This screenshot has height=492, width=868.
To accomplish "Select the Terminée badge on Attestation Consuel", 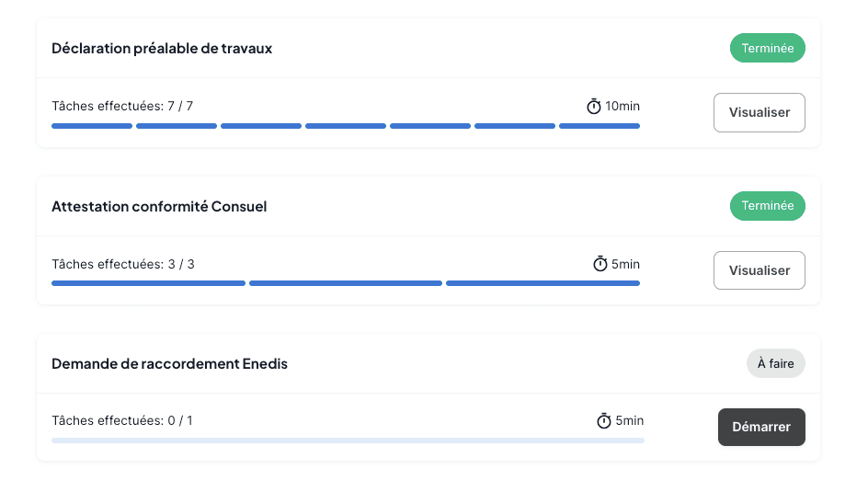I will (768, 206).
